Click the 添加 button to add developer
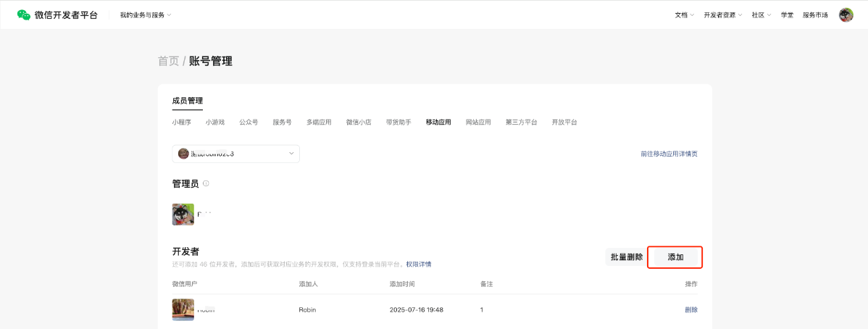This screenshot has width=868, height=329. pos(675,257)
